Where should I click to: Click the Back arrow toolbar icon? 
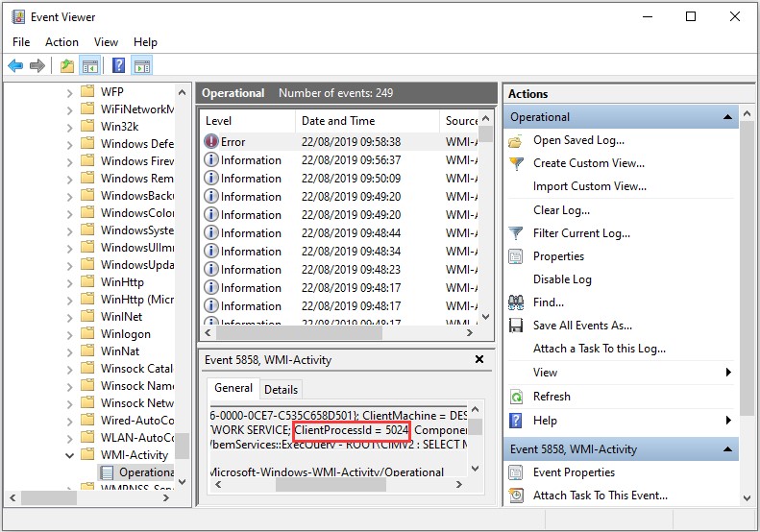click(15, 65)
